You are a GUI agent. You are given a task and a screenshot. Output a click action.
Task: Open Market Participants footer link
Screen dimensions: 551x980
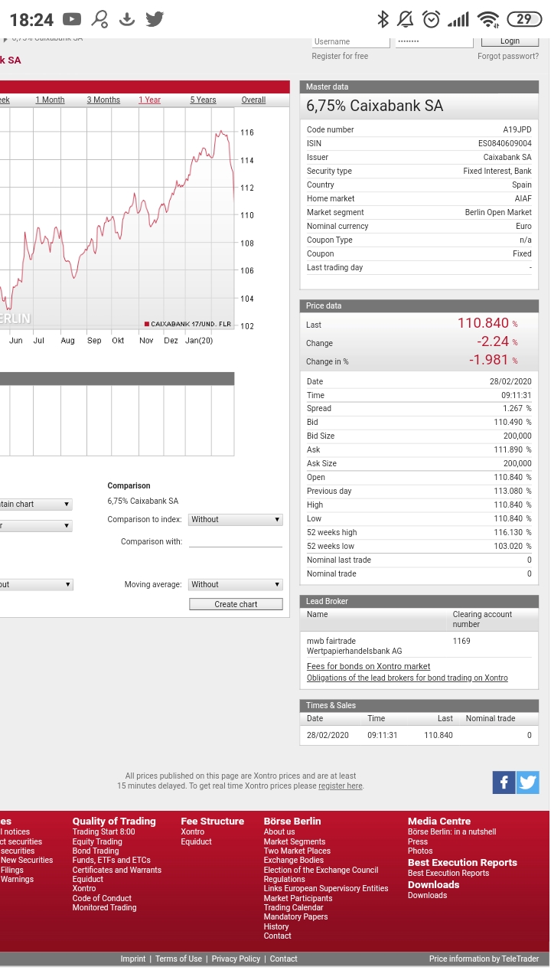click(298, 898)
